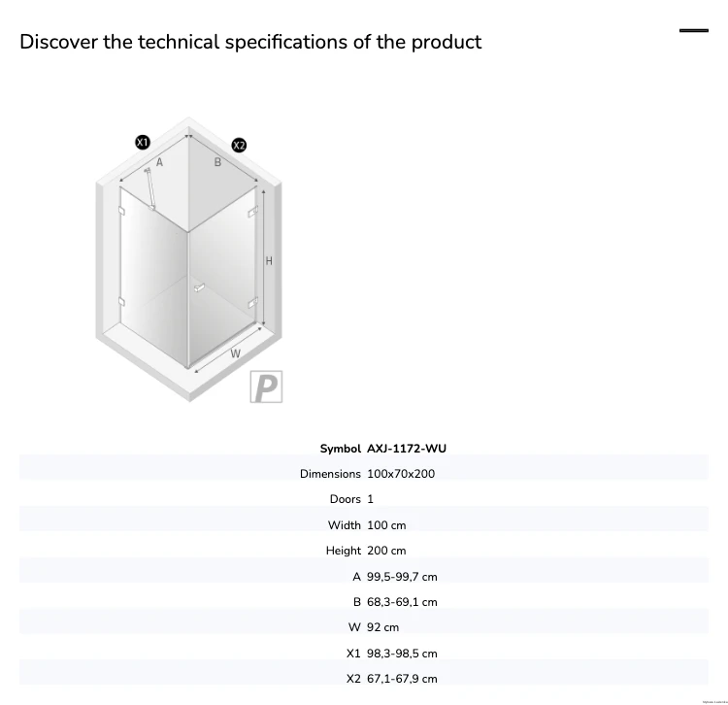Collapse the technical specifications section via minus icon
The image size is (728, 705).
[x=694, y=31]
